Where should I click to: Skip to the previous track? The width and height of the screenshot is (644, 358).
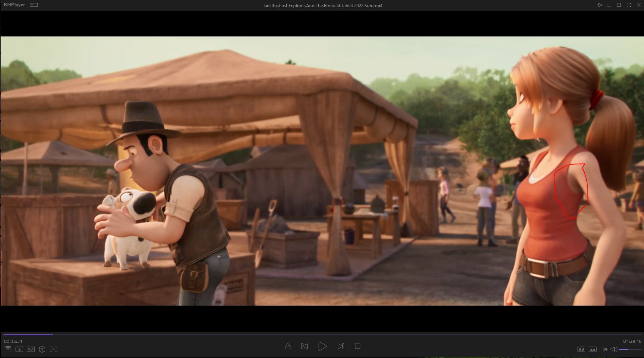305,346
